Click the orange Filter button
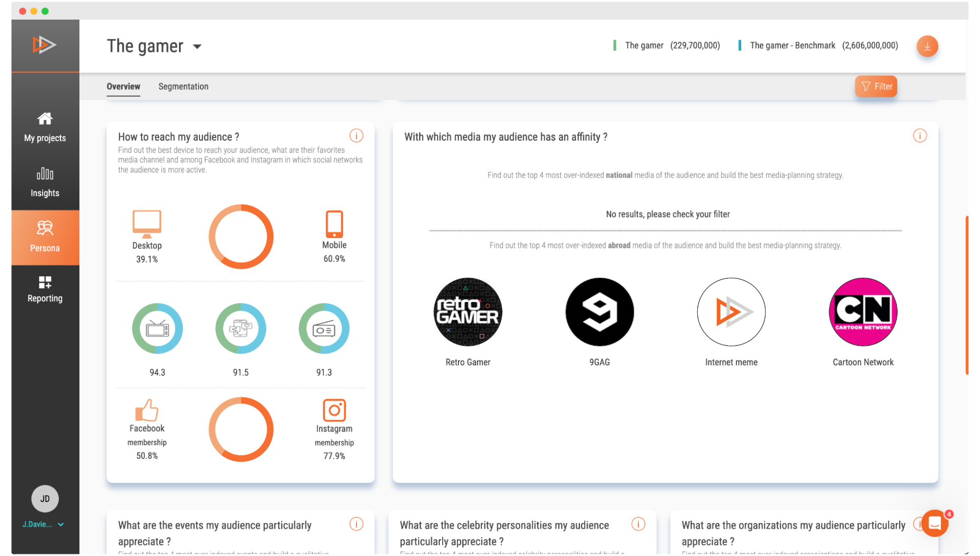The height and width of the screenshot is (556, 980). [x=876, y=86]
